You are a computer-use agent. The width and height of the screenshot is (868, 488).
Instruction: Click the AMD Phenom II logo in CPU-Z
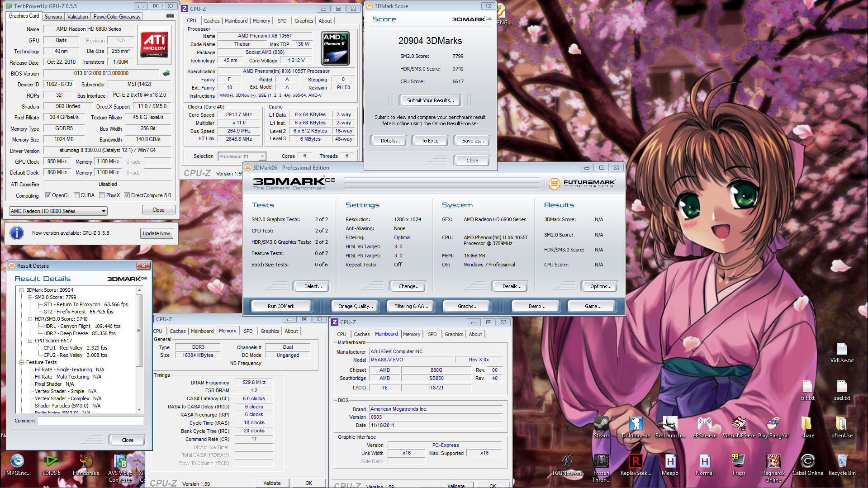[x=335, y=48]
